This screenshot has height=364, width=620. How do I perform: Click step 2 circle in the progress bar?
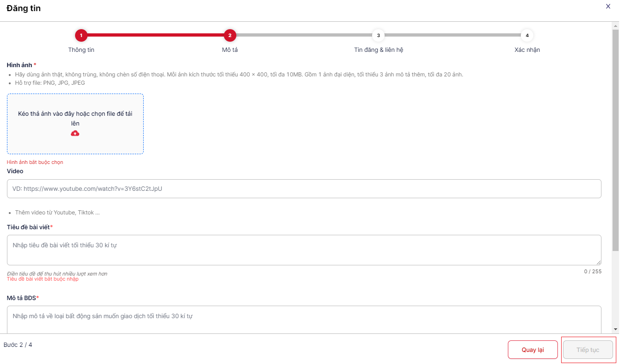(230, 35)
